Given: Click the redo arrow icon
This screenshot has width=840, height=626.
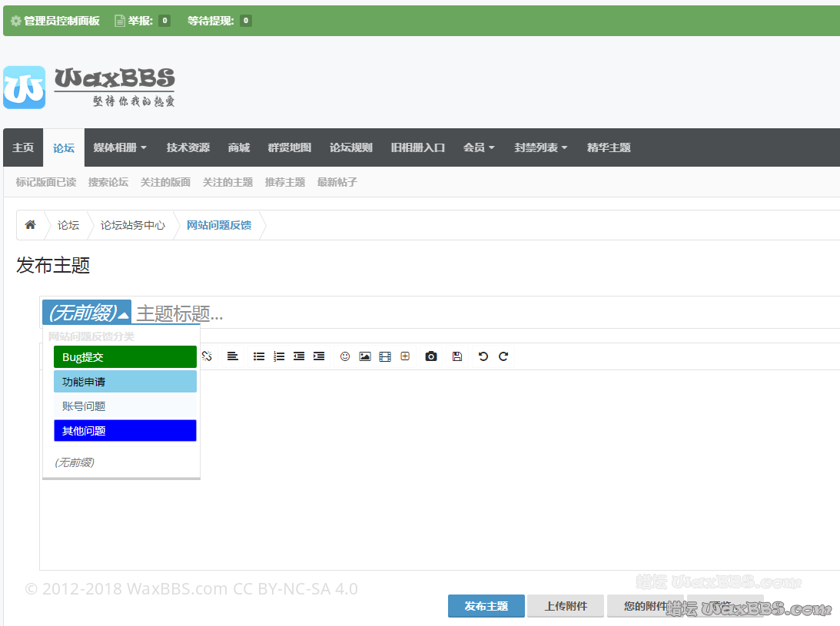Looking at the screenshot, I should pos(503,356).
